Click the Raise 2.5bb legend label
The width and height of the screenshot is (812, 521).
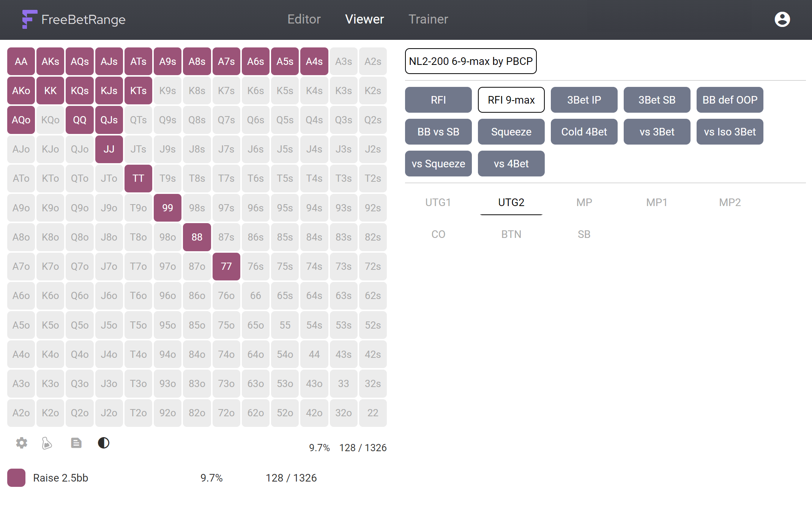pyautogui.click(x=61, y=478)
